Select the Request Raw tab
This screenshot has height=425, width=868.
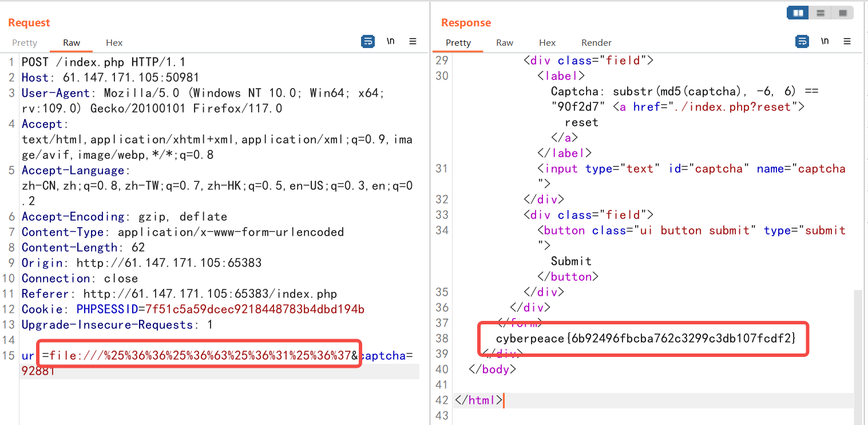click(x=72, y=43)
